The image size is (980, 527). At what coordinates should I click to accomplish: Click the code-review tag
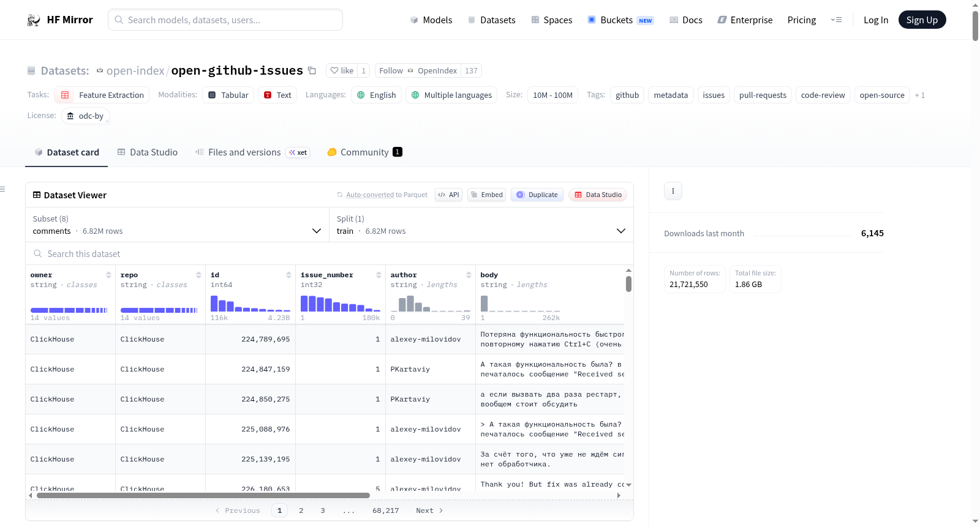click(823, 95)
